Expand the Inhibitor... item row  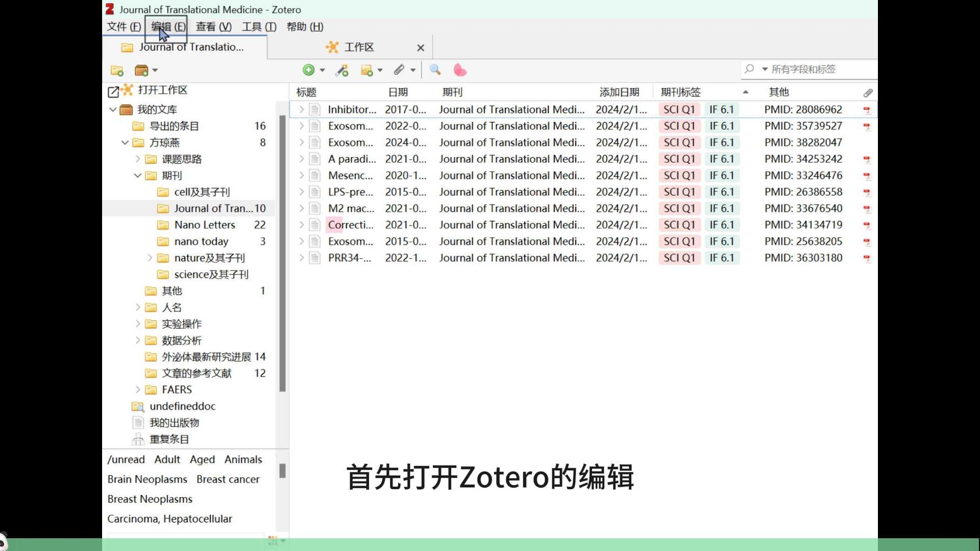coord(302,110)
